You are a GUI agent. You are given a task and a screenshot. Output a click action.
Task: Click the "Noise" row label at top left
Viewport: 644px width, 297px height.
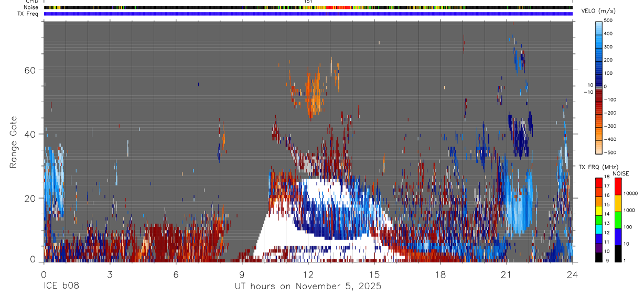pyautogui.click(x=31, y=8)
